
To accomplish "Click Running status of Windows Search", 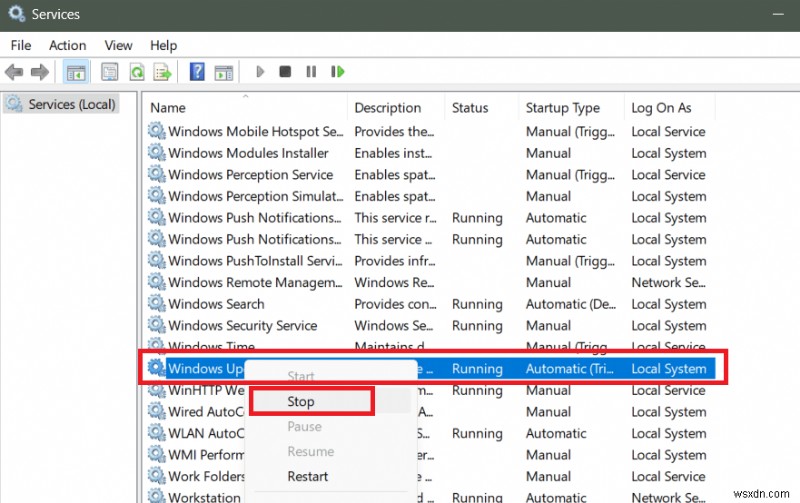I will pyautogui.click(x=477, y=304).
